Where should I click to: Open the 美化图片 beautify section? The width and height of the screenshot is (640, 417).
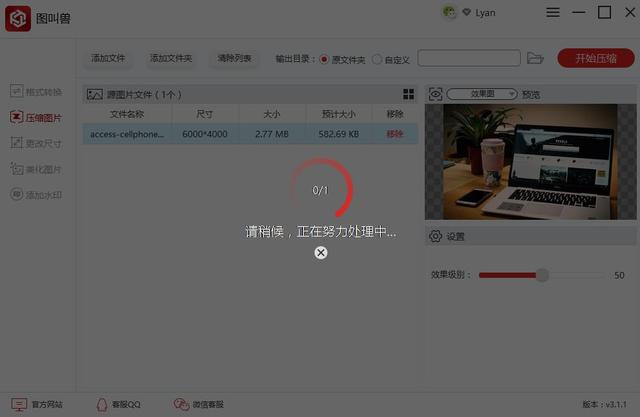[36, 169]
